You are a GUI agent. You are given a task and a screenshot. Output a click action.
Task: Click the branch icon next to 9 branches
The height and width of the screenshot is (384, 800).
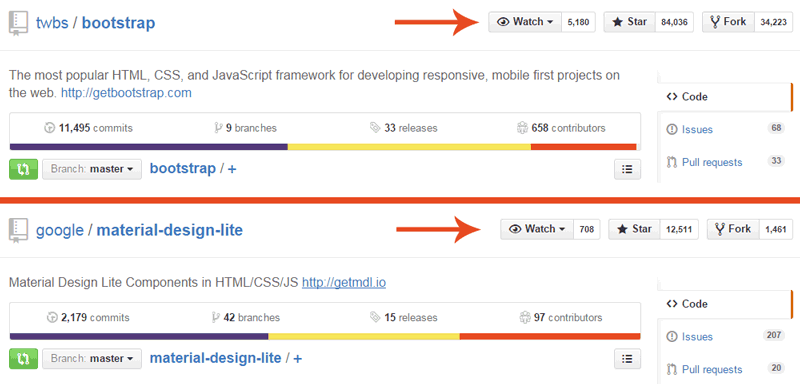tap(218, 128)
